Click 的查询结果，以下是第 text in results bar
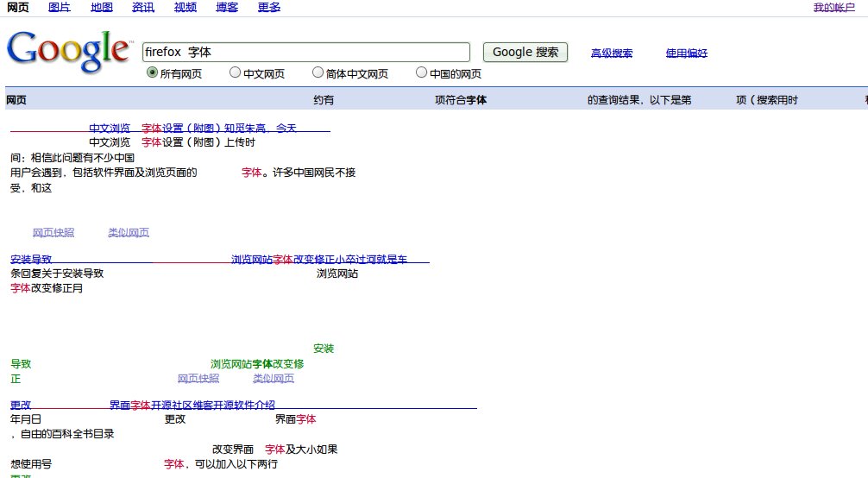Viewport: 868px width, 478px height. (639, 100)
